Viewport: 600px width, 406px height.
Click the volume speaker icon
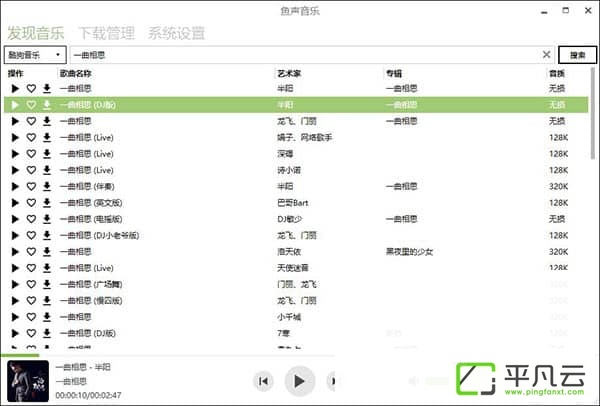coord(413,381)
